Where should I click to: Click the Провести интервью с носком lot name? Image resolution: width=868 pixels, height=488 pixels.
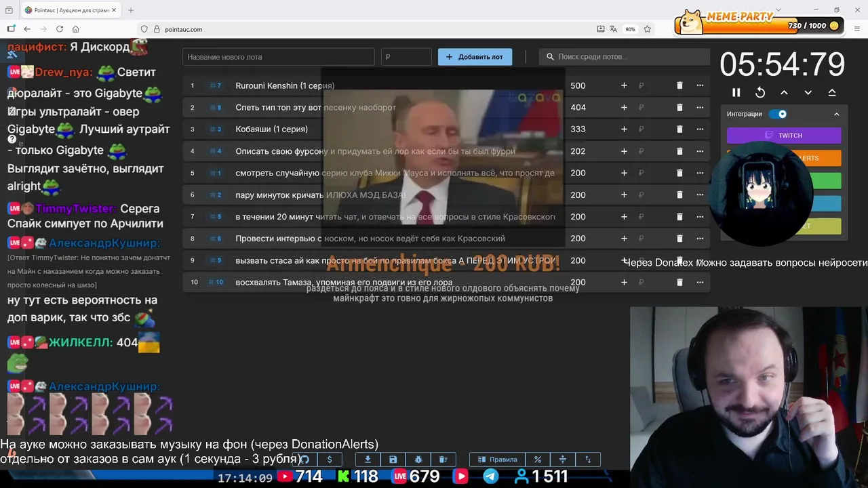pyautogui.click(x=370, y=239)
